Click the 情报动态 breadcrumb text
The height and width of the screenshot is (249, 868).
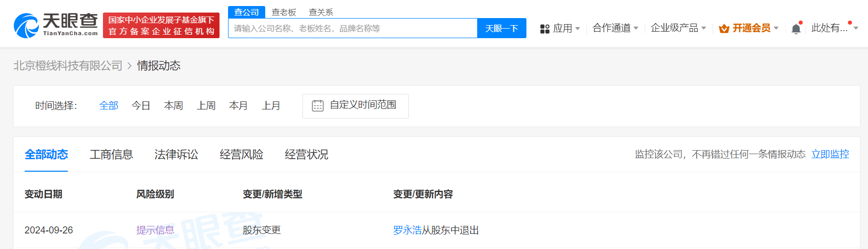(159, 66)
